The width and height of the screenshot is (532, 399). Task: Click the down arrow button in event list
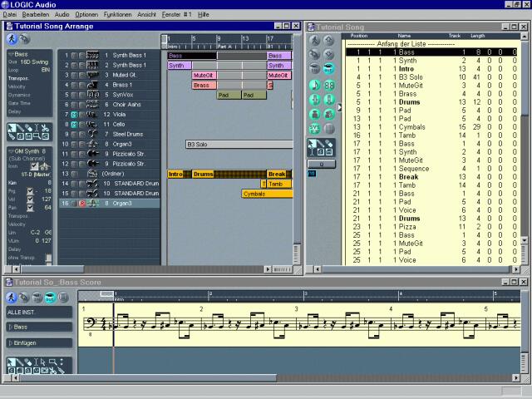[328, 54]
